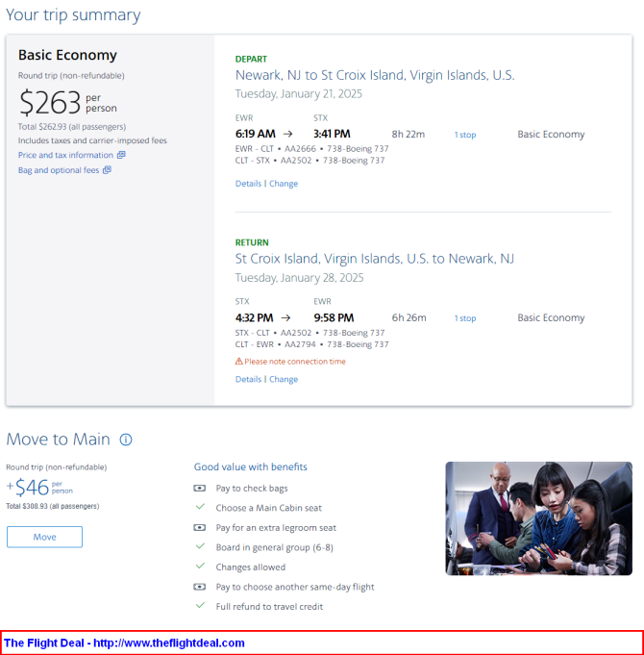Click the Total $308.93 (all passengers) text
644x655 pixels.
pos(53,506)
